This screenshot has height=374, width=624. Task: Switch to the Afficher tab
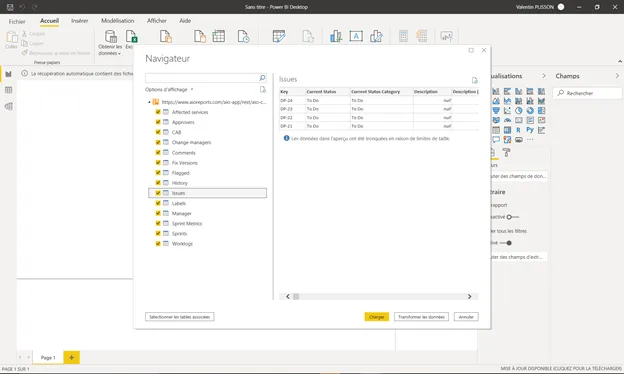pos(157,21)
